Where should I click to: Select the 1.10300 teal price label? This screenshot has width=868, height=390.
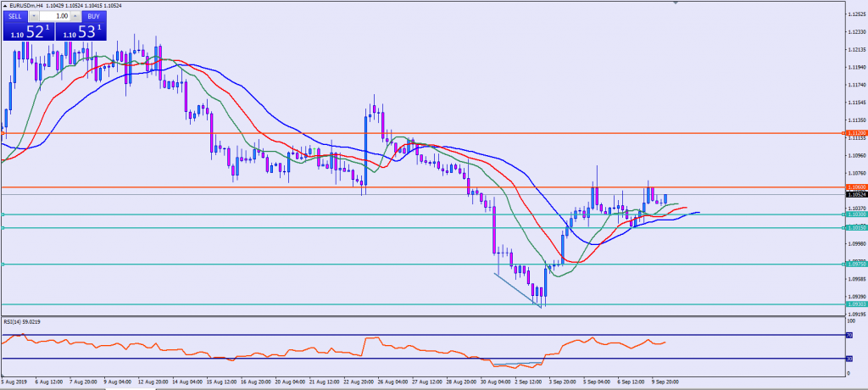pyautogui.click(x=854, y=214)
